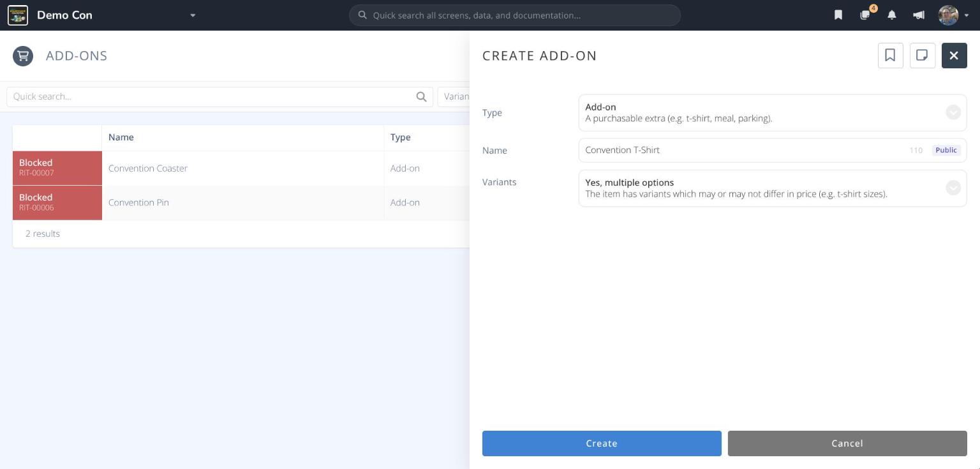View notifications bell

pyautogui.click(x=892, y=15)
